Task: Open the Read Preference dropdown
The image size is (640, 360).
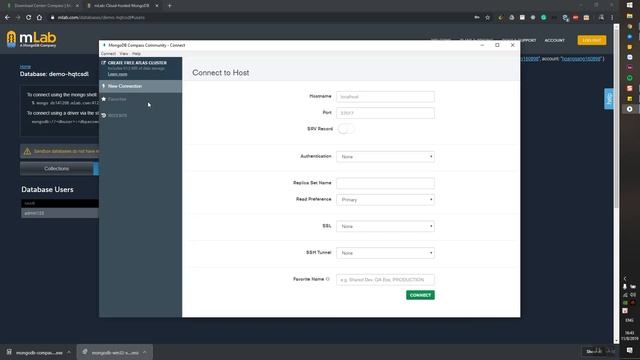Action: pos(385,200)
